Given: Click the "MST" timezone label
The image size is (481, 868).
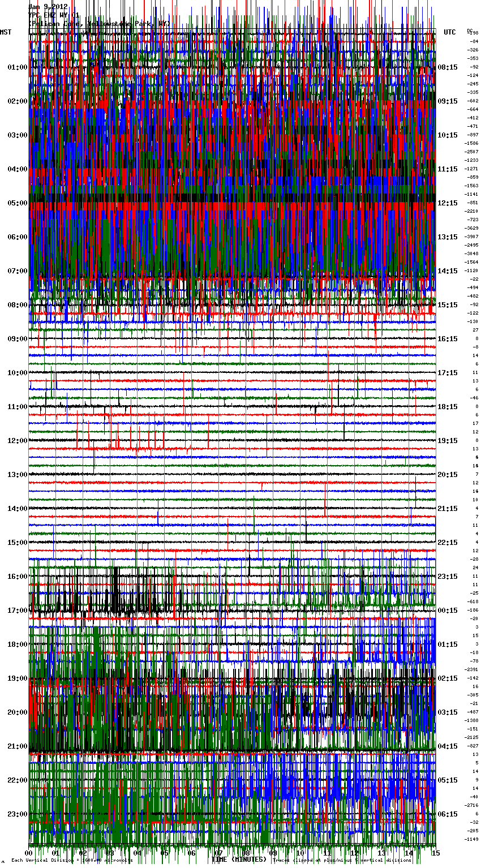Looking at the screenshot, I should [6, 32].
